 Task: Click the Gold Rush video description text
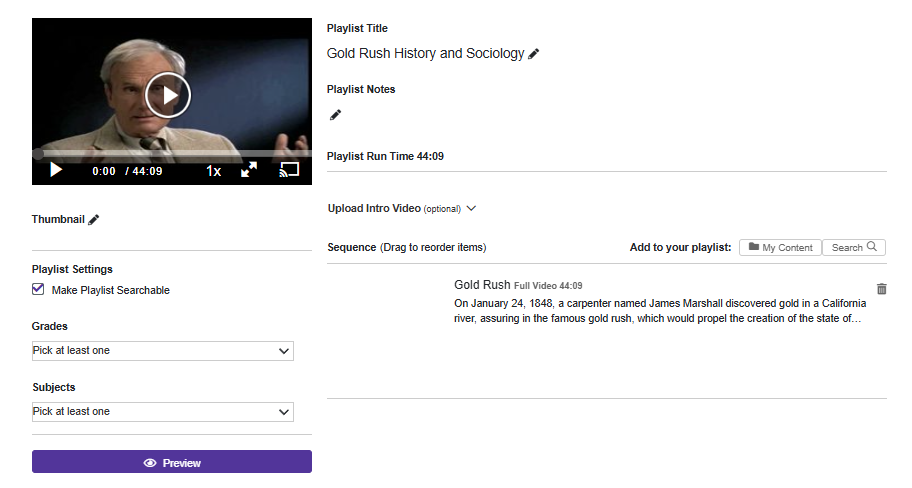(660, 311)
